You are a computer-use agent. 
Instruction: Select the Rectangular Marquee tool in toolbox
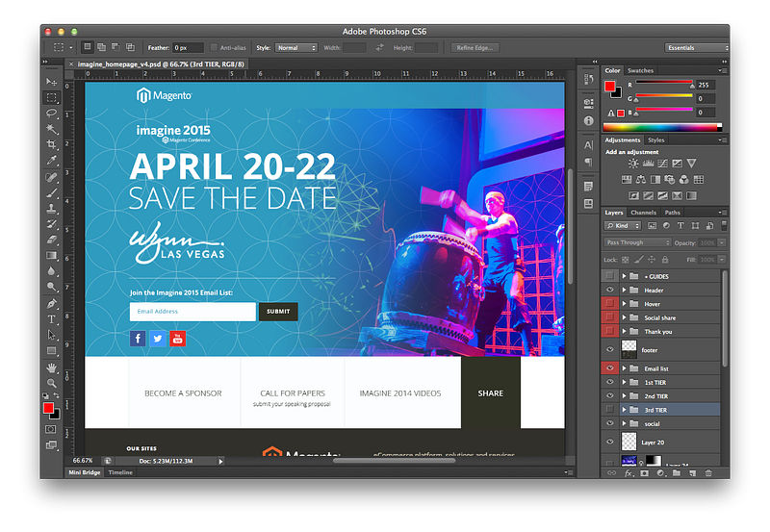point(51,97)
